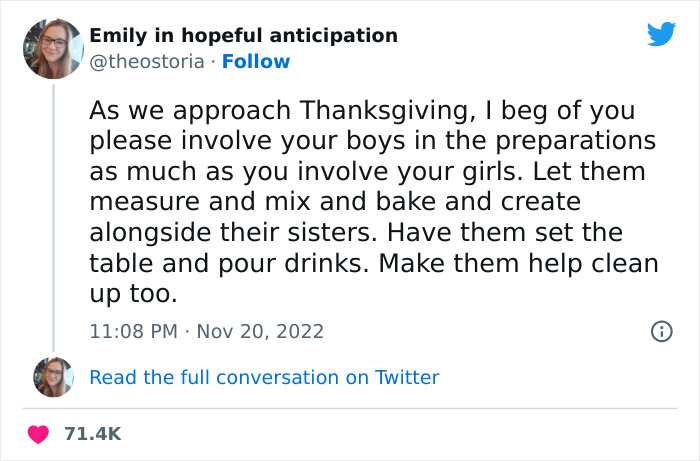Click the tweet's final line "up too."
Viewport: 700px width, 461px height.
click(132, 295)
